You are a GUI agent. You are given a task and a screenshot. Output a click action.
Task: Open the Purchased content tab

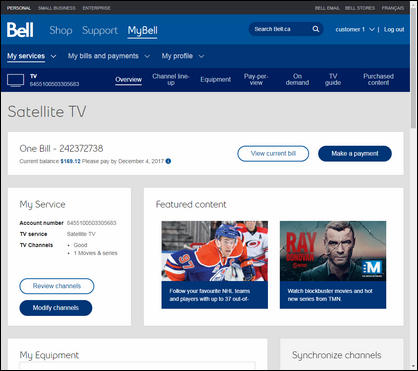[x=378, y=80]
